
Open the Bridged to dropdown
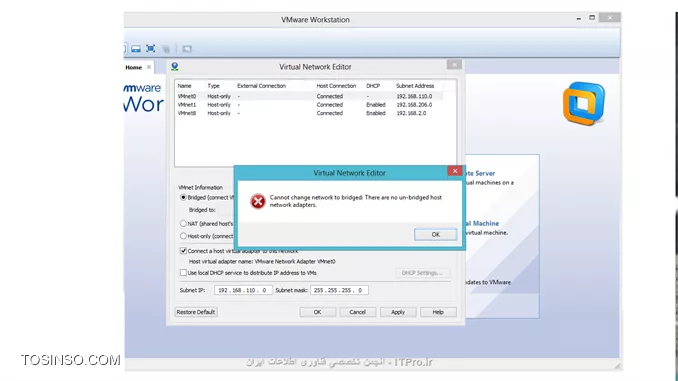point(226,210)
